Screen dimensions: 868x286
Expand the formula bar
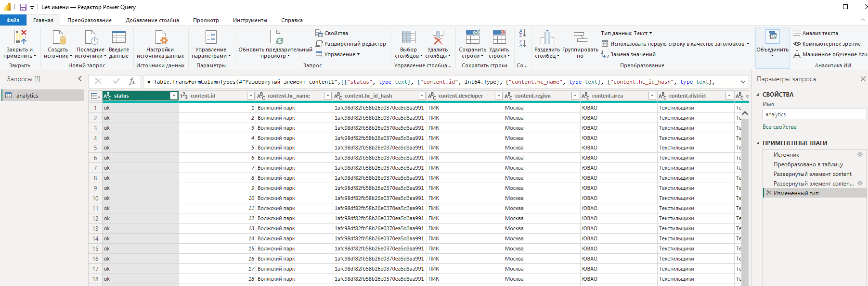point(743,82)
